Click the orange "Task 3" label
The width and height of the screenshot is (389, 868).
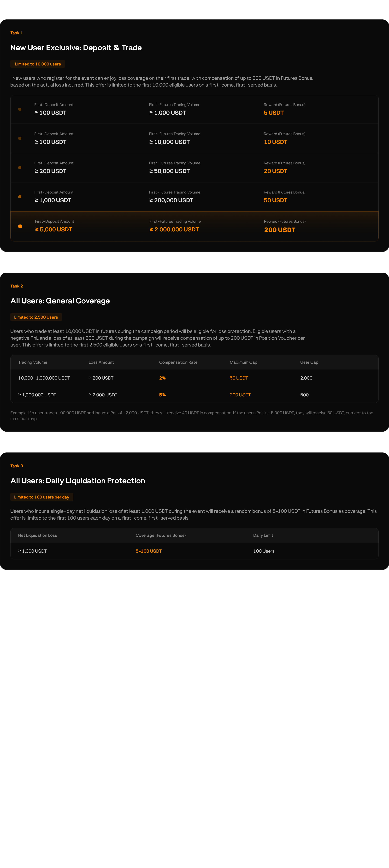point(17,466)
